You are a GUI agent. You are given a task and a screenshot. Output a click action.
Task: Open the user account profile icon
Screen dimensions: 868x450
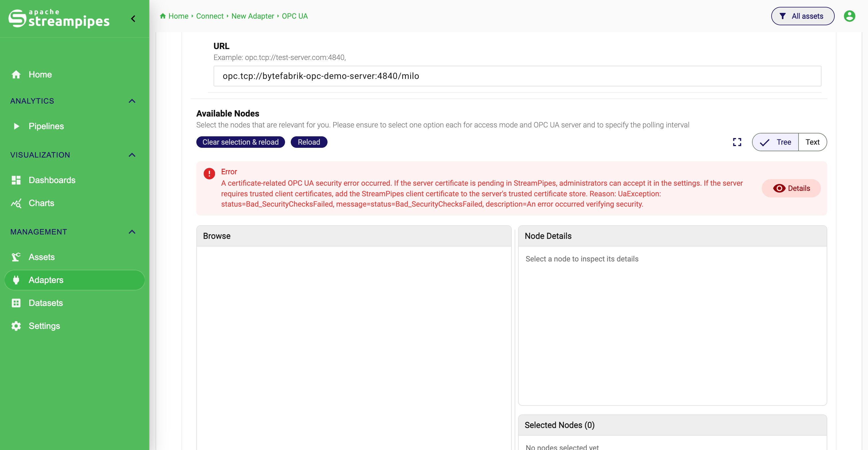coord(849,16)
